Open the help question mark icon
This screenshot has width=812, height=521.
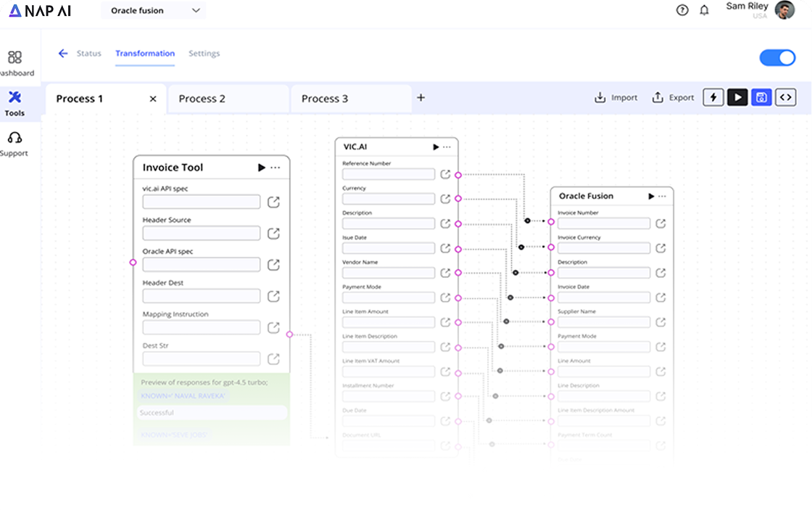coord(682,10)
